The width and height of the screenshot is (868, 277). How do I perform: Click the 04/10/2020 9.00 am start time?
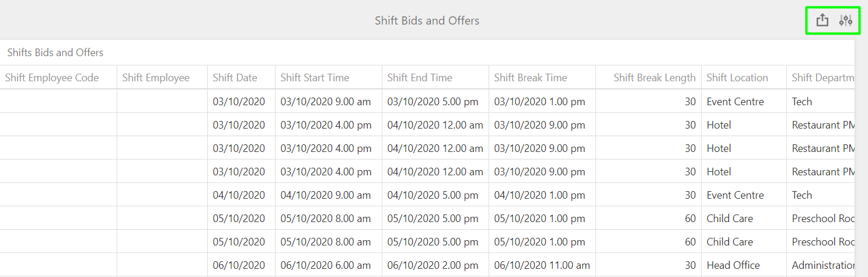click(326, 195)
